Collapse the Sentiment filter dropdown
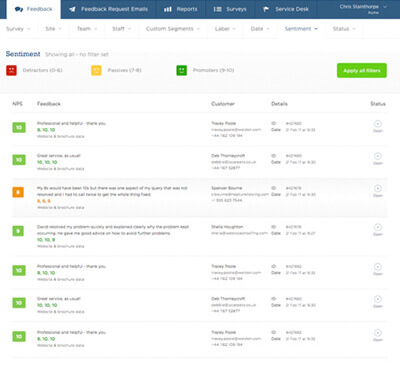400x368 pixels. tap(301, 29)
